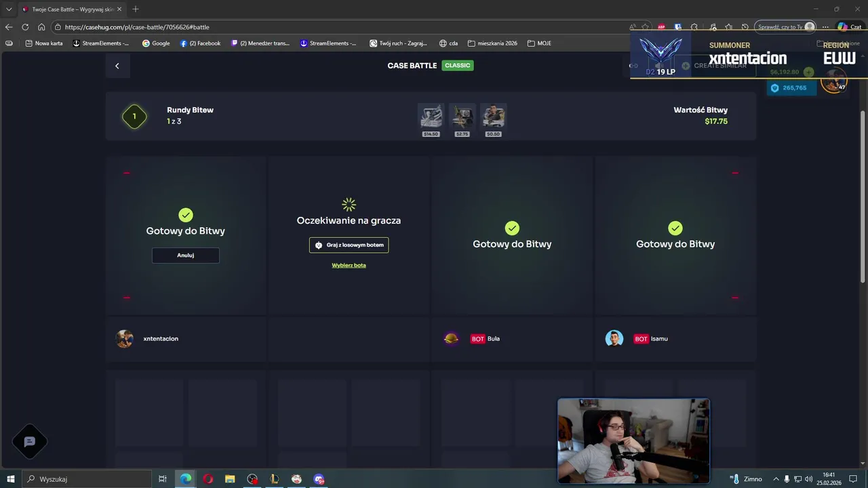Image resolution: width=868 pixels, height=488 pixels.
Task: Open Windows notification center
Action: point(853,479)
